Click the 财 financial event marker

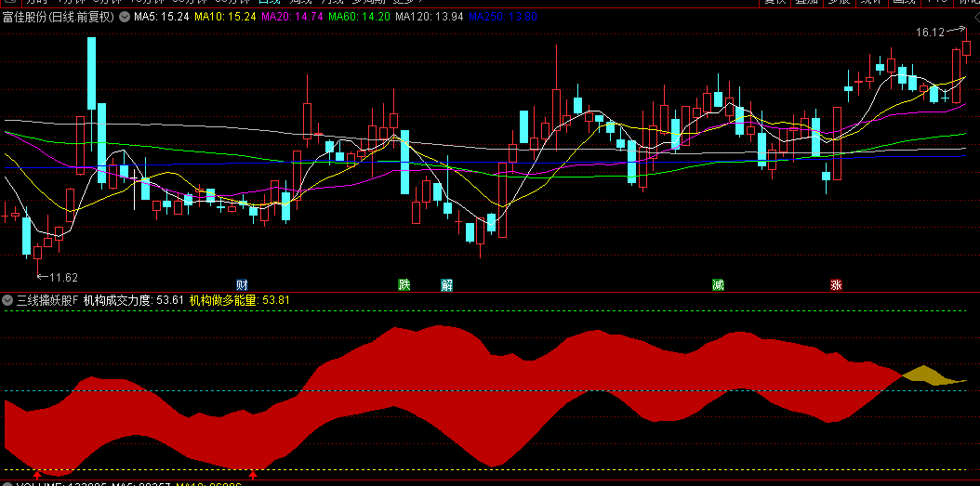pyautogui.click(x=242, y=285)
